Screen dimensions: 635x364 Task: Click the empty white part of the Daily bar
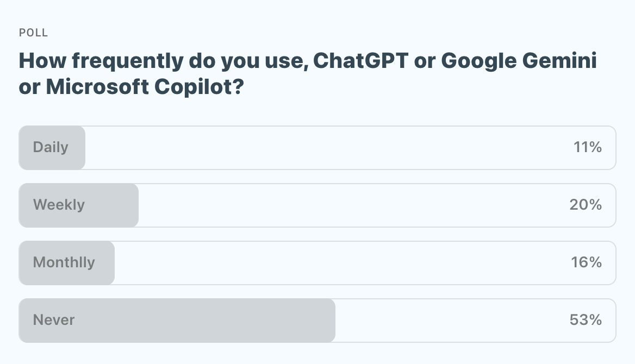(326, 147)
